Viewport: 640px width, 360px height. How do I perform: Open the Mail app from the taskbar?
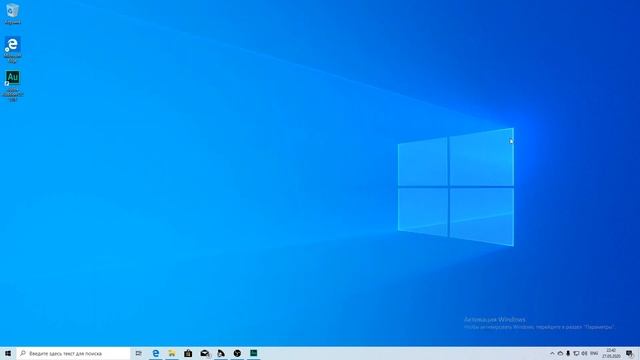point(204,353)
